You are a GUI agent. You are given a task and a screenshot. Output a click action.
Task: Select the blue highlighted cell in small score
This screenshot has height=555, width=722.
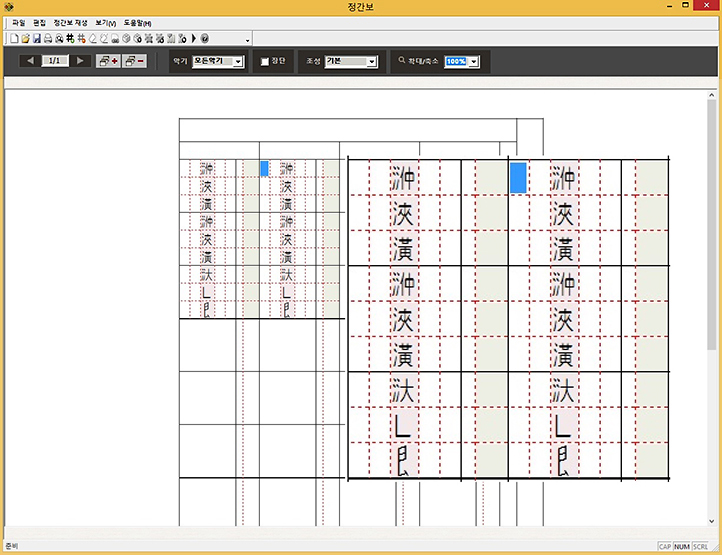[x=264, y=168]
